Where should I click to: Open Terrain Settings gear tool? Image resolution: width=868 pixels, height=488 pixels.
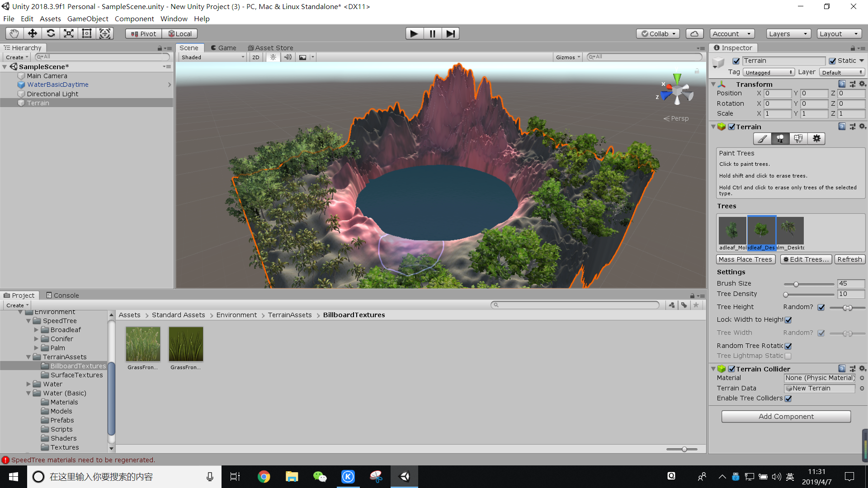pyautogui.click(x=816, y=139)
